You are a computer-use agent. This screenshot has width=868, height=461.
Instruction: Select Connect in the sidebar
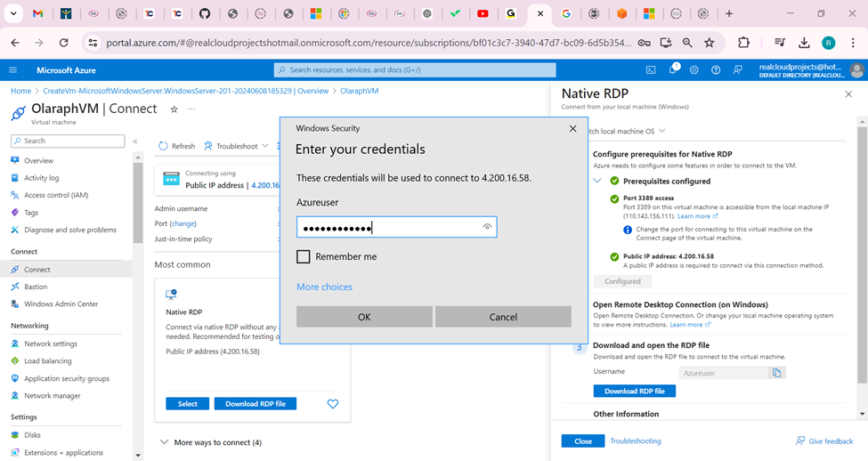tap(37, 270)
